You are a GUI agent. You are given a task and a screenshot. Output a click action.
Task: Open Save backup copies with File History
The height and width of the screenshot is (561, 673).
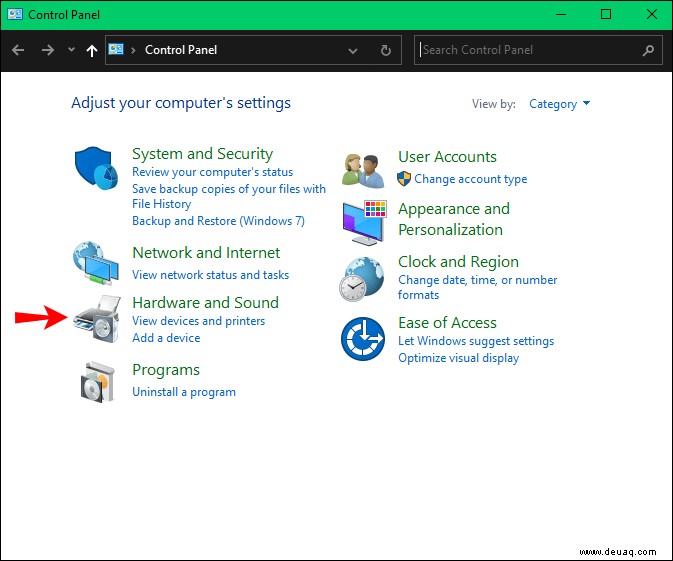(x=229, y=196)
